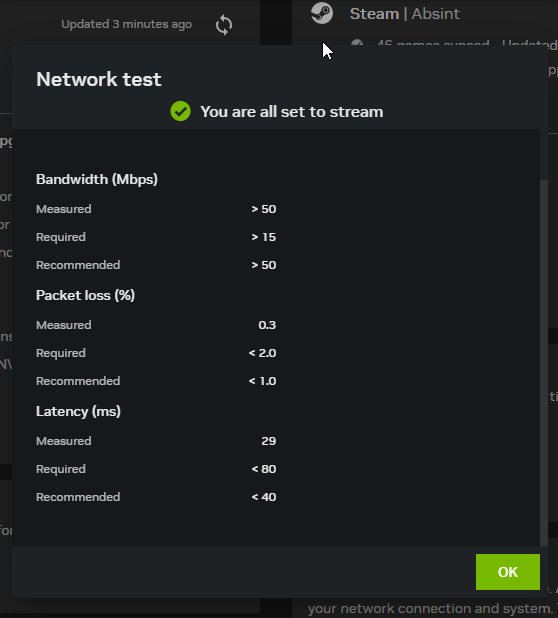Screen dimensions: 558x618
Task: Click the required bandwidth value '> 15'
Action: coord(264,237)
